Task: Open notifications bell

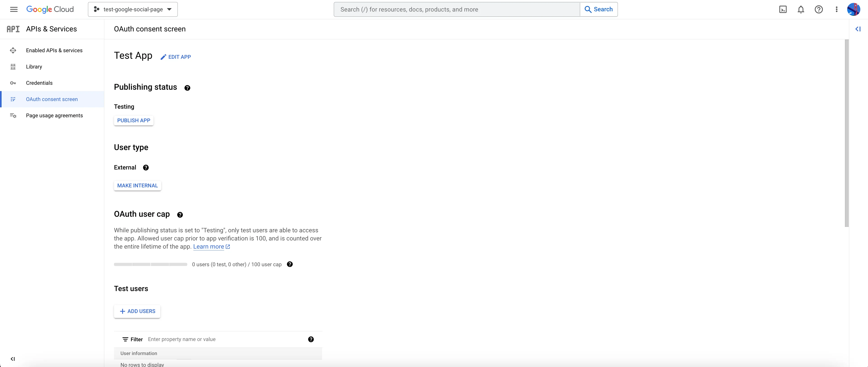Action: pyautogui.click(x=801, y=9)
